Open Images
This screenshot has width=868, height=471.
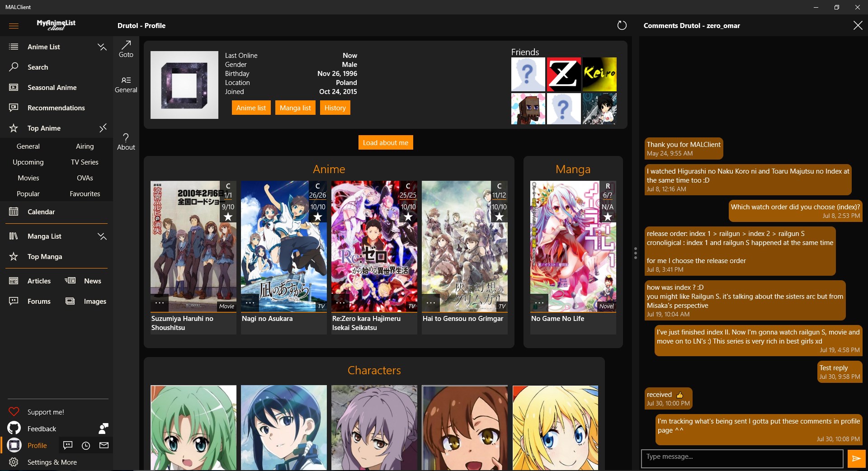86,301
